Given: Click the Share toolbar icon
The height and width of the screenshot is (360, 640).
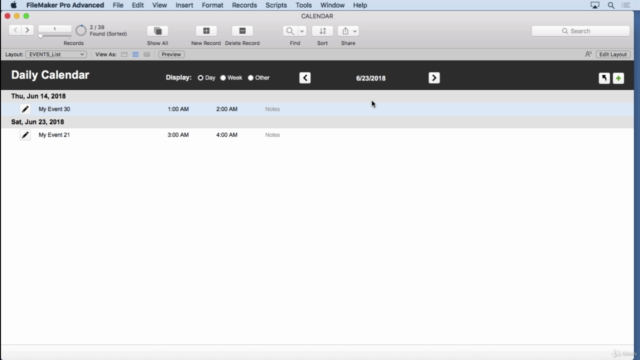Looking at the screenshot, I should pos(345,31).
